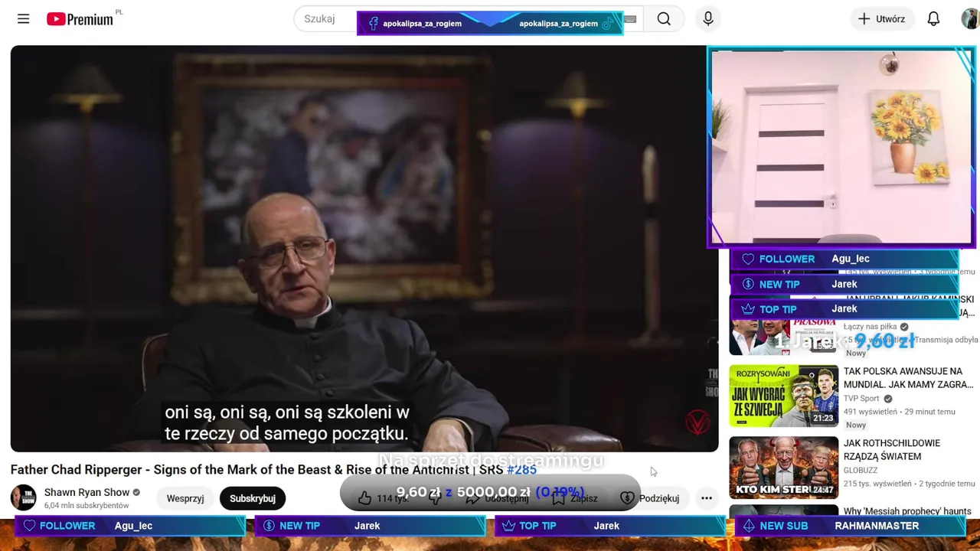Go to YouTube Premium home logo
The image size is (980, 551).
click(80, 19)
